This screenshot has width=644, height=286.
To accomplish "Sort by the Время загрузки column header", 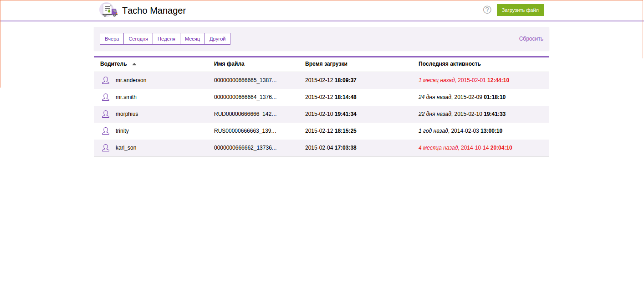I will coord(326,64).
